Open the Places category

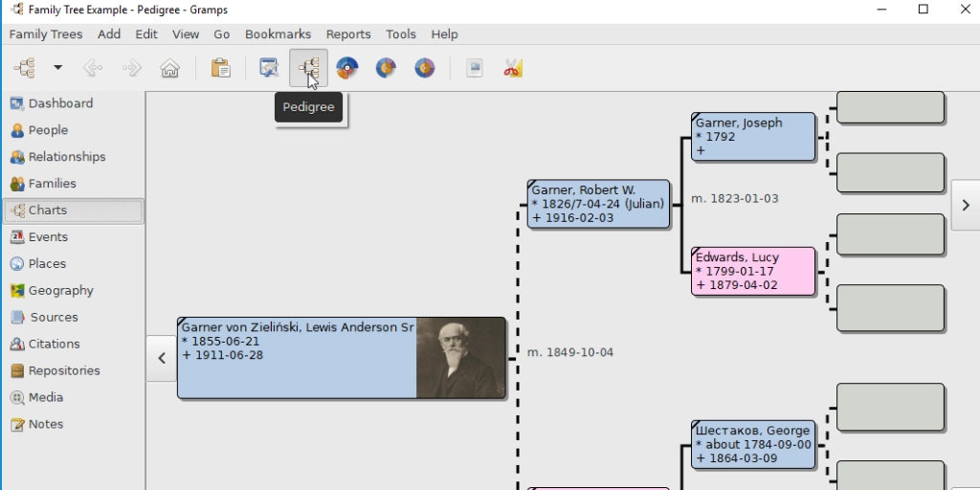pos(73,264)
